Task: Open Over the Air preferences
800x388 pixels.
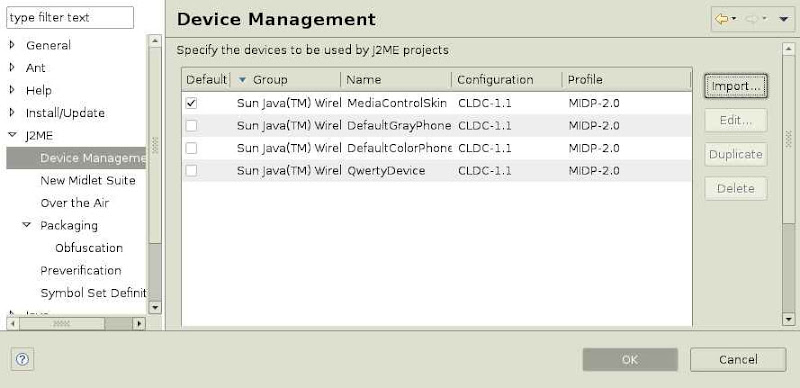Action: [74, 203]
